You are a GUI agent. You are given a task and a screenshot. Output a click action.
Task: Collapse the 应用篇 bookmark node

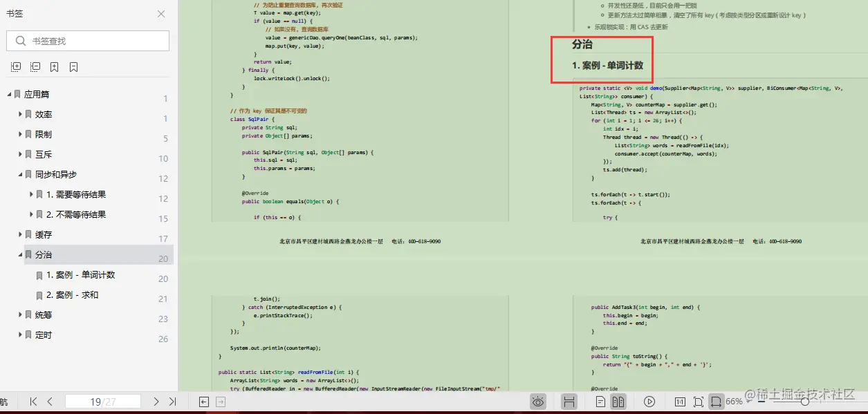click(10, 94)
